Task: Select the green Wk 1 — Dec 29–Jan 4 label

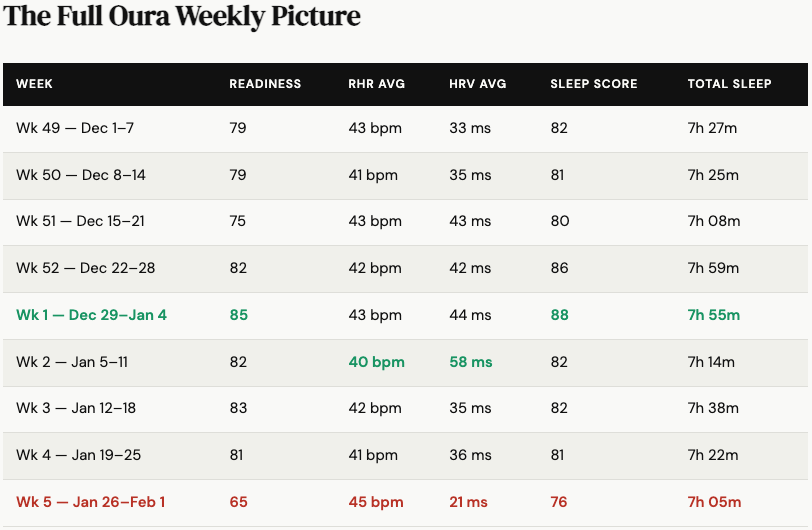Action: (x=91, y=315)
